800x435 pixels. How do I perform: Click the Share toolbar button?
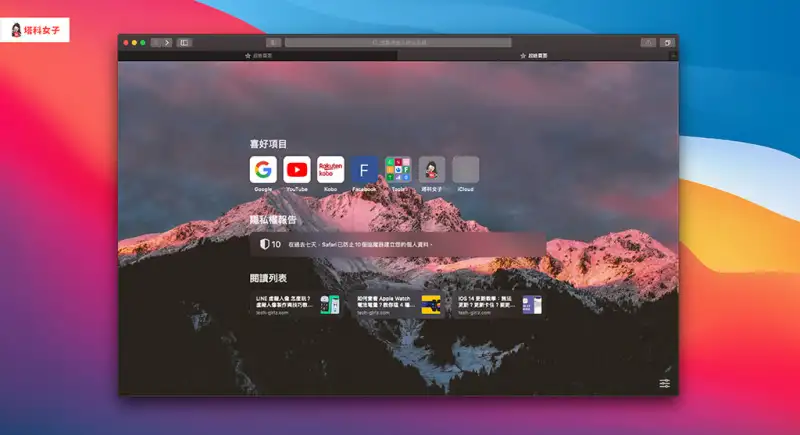pyautogui.click(x=648, y=43)
